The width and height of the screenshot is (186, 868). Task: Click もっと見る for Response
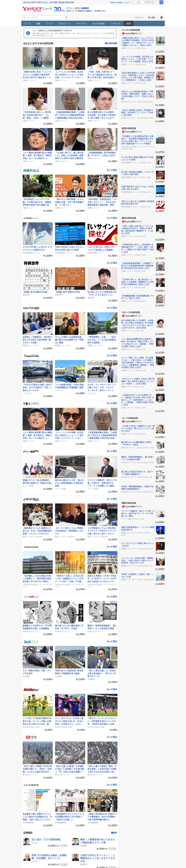tap(112, 355)
